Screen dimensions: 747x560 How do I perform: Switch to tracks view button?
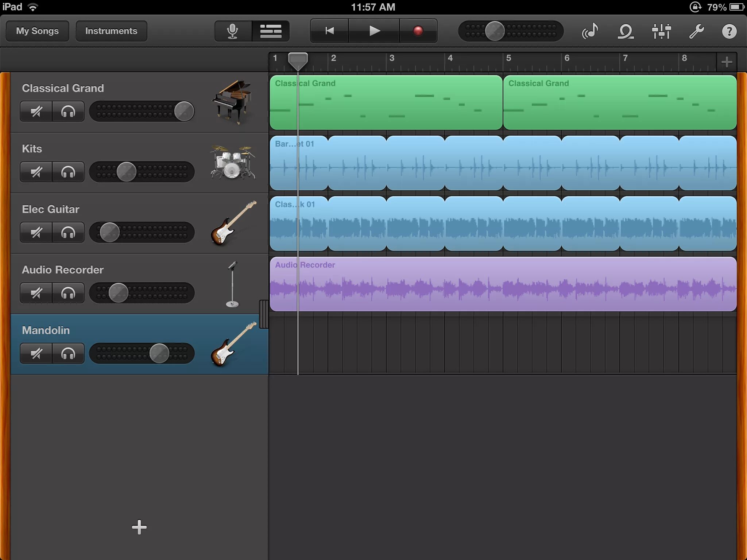point(271,31)
